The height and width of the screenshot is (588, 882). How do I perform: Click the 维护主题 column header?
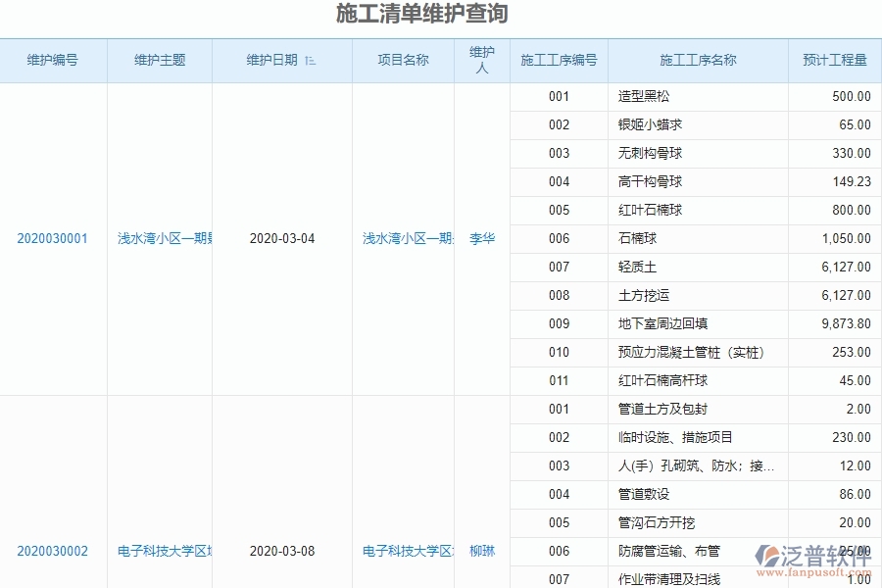(x=160, y=60)
